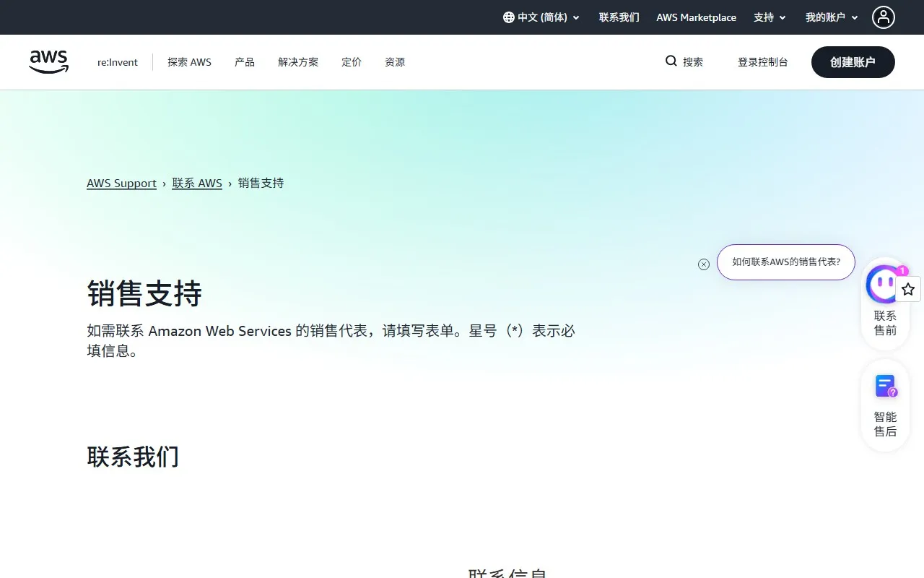The width and height of the screenshot is (924, 578).
Task: Open the account profile icon top right
Action: pyautogui.click(x=884, y=17)
